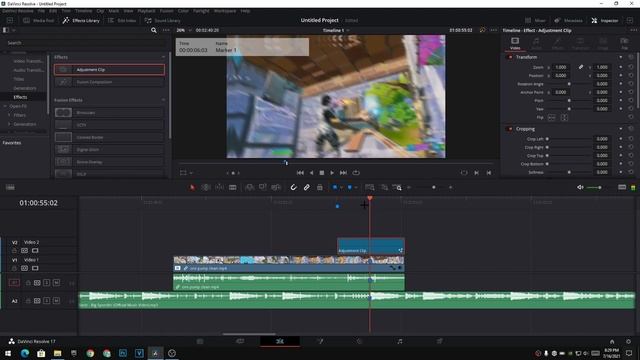The width and height of the screenshot is (640, 360).
Task: Open the Media Pool panel
Action: click(x=39, y=20)
